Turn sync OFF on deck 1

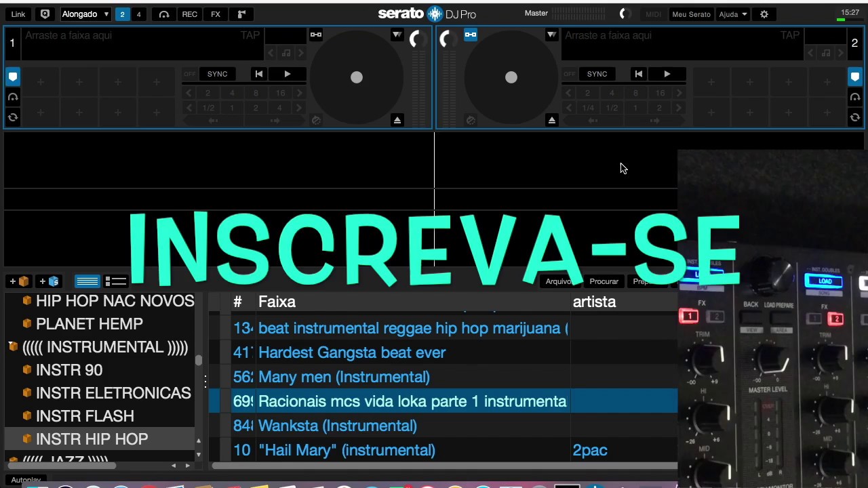(x=190, y=74)
